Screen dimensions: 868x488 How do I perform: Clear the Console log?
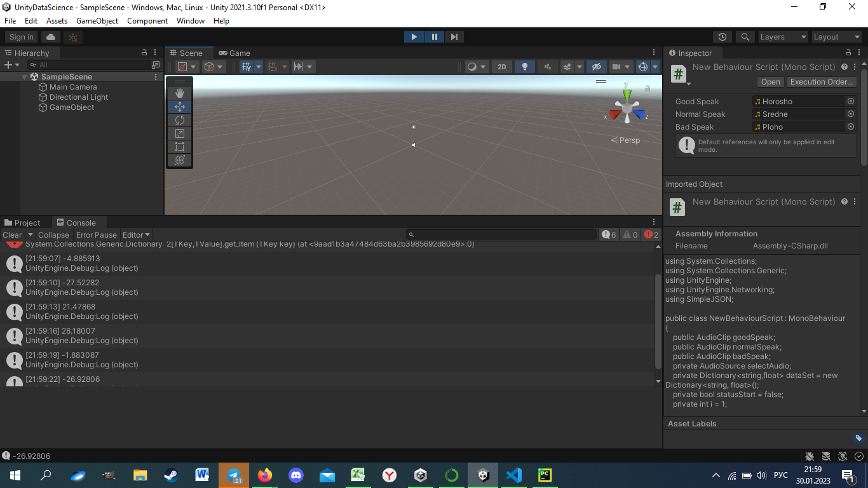click(11, 234)
